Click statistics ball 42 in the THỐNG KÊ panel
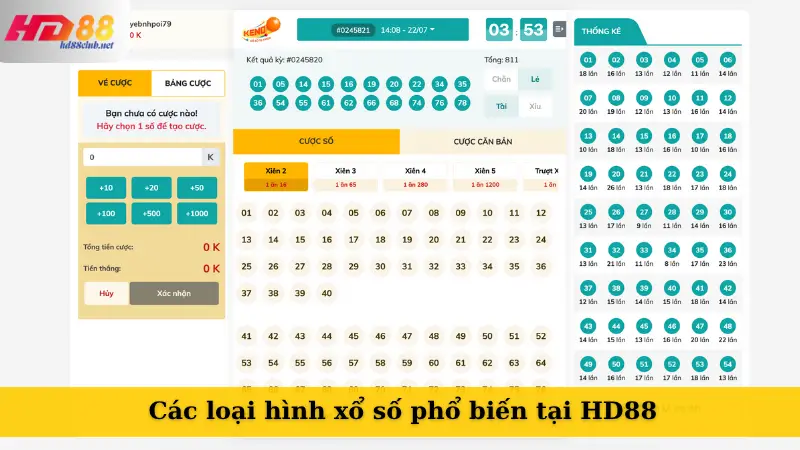The width and height of the screenshot is (800, 450). 728,288
